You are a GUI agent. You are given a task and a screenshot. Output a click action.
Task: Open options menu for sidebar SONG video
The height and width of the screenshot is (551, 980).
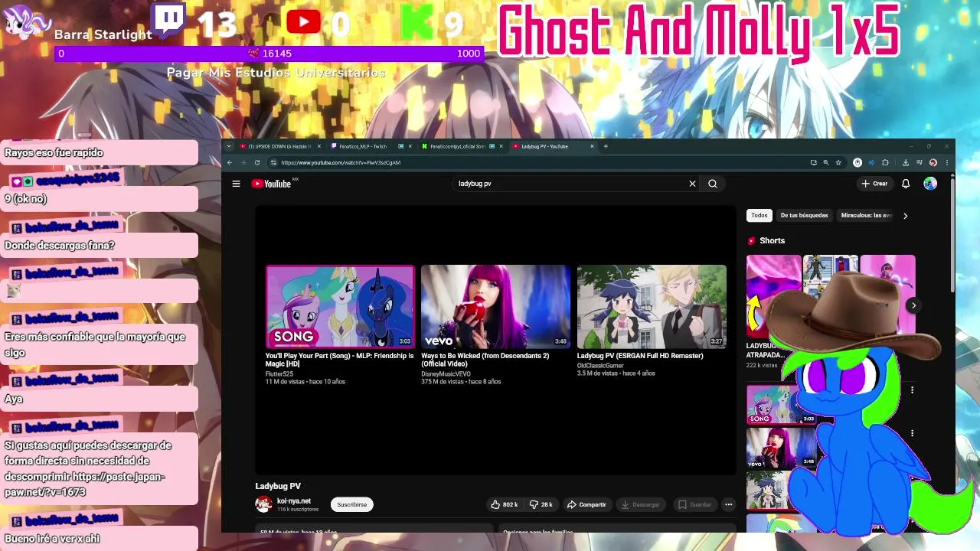(912, 390)
